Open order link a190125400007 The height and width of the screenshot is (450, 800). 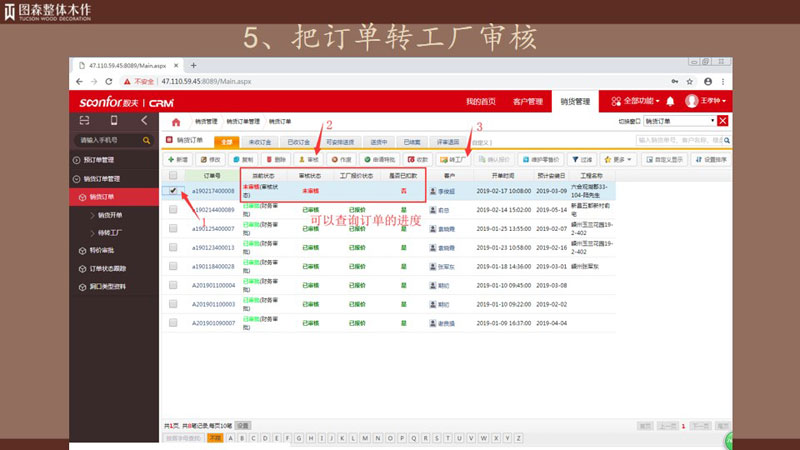(213, 229)
